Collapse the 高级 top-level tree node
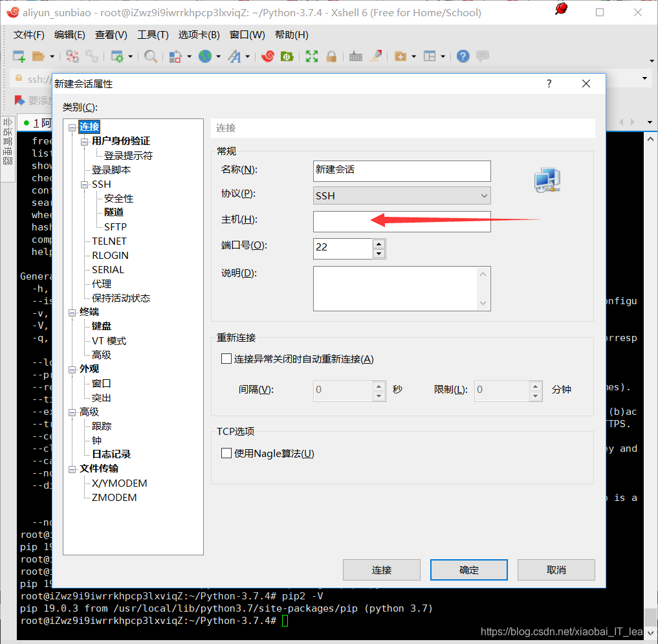Screen dimensions: 658x644 tap(72, 413)
